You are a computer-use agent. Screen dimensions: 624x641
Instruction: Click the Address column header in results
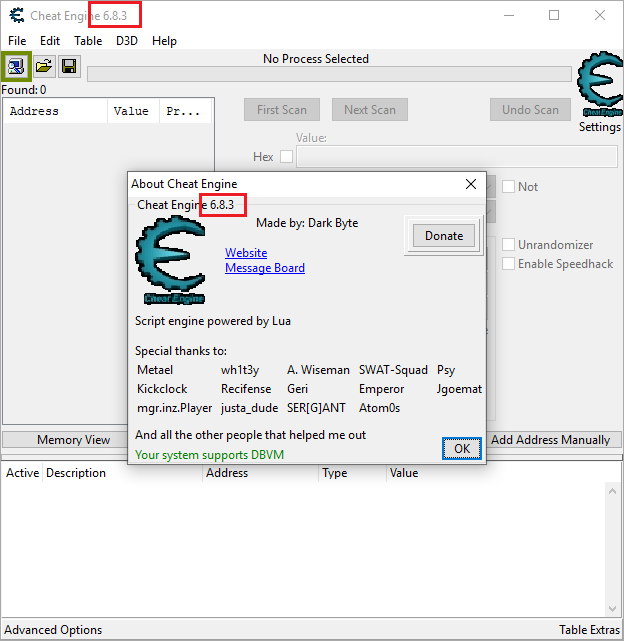(x=56, y=111)
